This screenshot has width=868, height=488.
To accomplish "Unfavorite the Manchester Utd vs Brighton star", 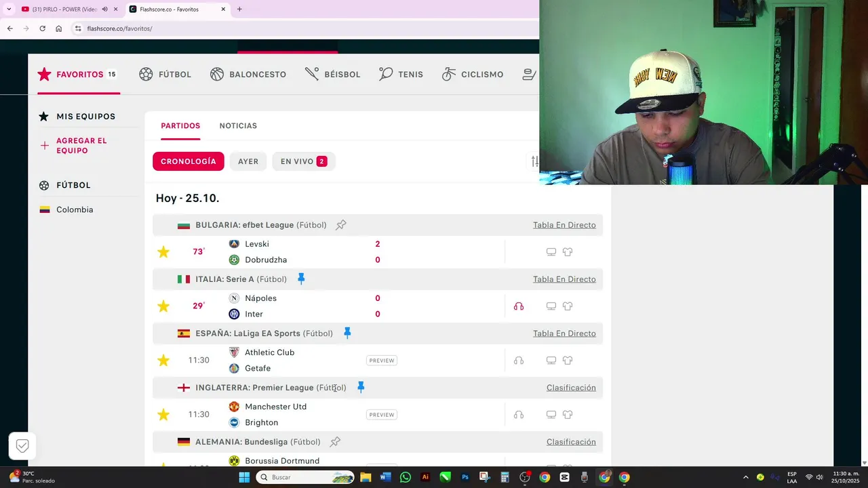I will pyautogui.click(x=163, y=415).
